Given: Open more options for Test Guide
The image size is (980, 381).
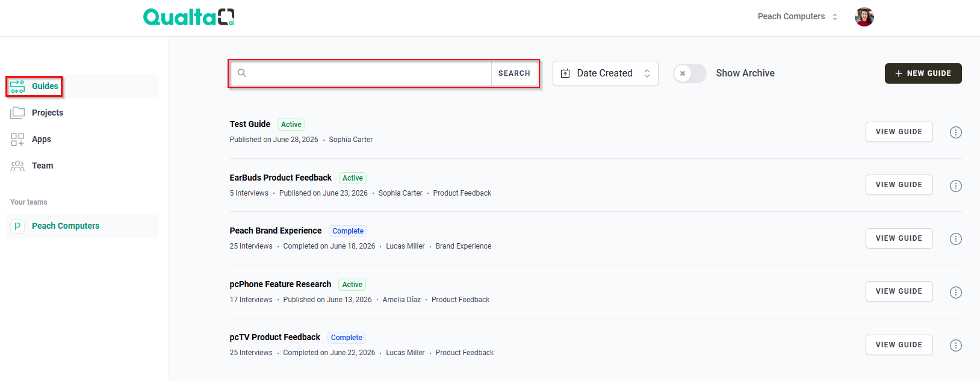Looking at the screenshot, I should (955, 132).
